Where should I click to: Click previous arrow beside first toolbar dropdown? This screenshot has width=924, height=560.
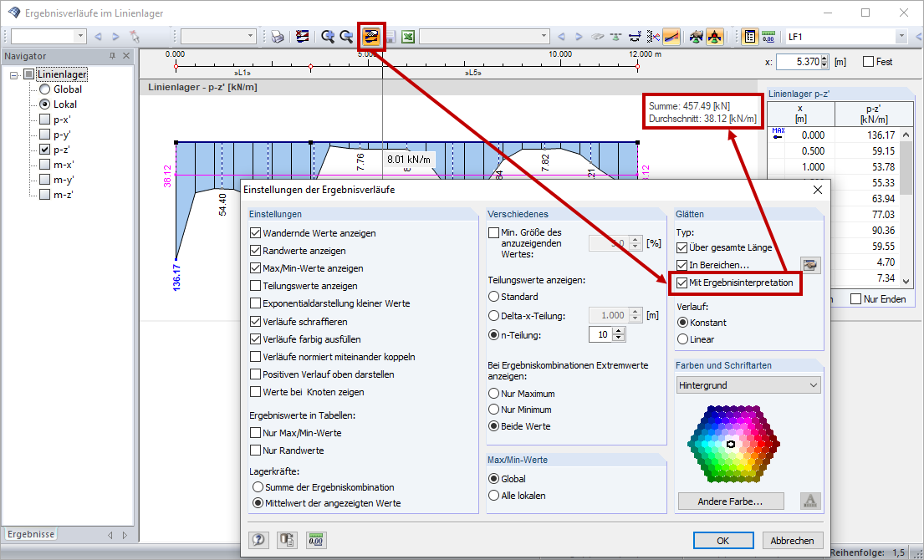coord(98,37)
